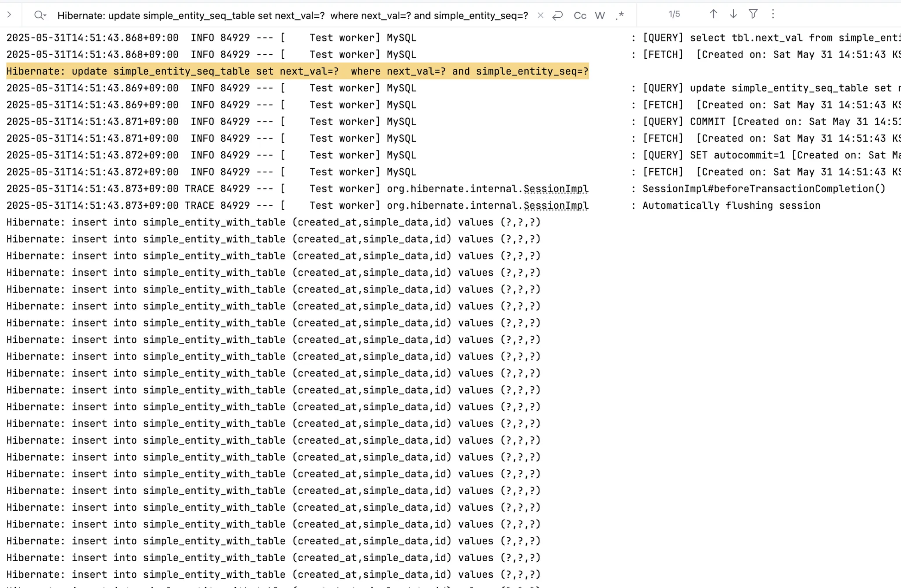Clear the search query with X
Screen dimensions: 901x588
coord(540,15)
